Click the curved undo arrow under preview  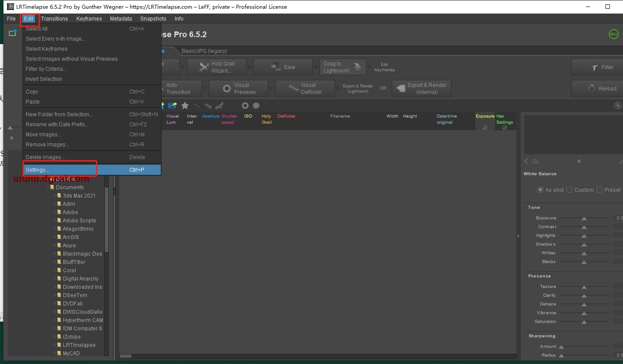tap(535, 162)
